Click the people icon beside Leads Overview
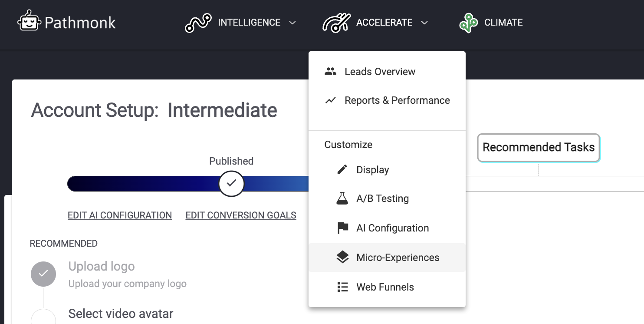The height and width of the screenshot is (324, 644). (x=331, y=72)
